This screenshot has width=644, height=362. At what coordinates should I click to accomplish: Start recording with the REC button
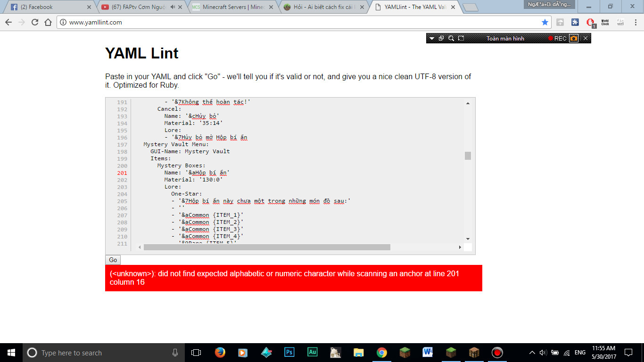(x=557, y=39)
